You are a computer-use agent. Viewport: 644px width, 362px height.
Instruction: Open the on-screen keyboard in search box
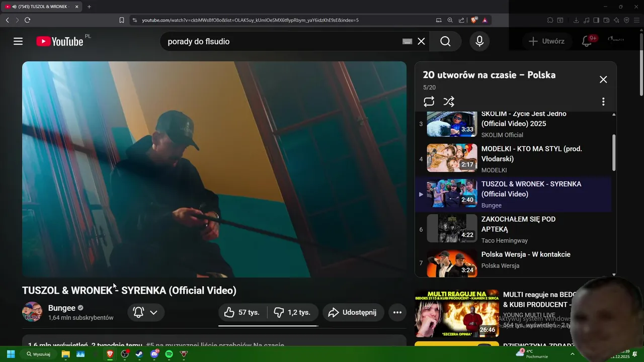coord(408,41)
